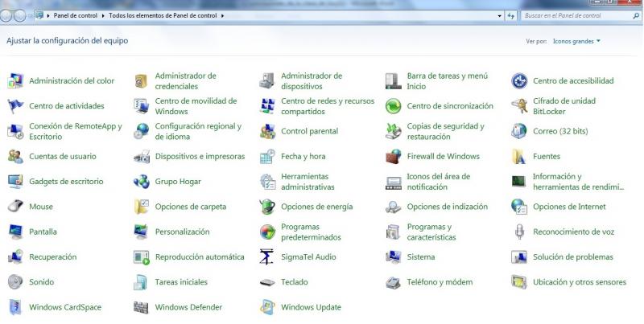The height and width of the screenshot is (324, 644).
Task: Click the refresh button beside address bar
Action: 510,15
